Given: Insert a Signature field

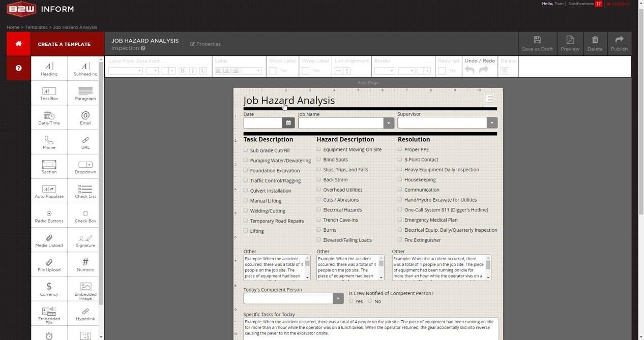Looking at the screenshot, I should (85, 240).
